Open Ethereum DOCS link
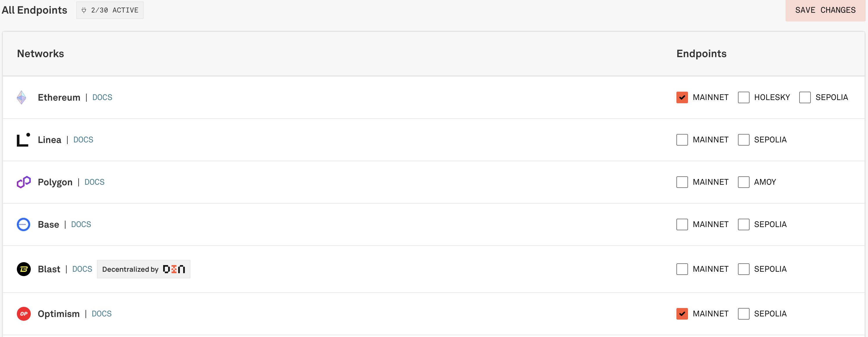This screenshot has width=868, height=337. [102, 98]
